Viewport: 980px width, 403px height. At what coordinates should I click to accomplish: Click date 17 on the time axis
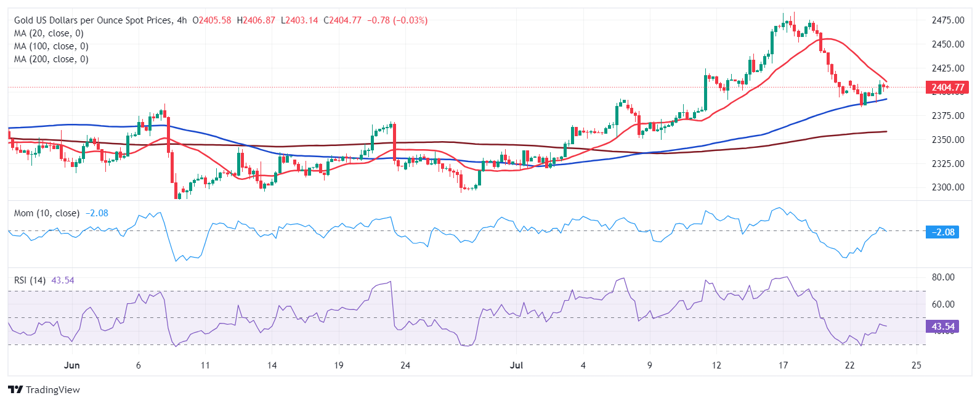[783, 365]
